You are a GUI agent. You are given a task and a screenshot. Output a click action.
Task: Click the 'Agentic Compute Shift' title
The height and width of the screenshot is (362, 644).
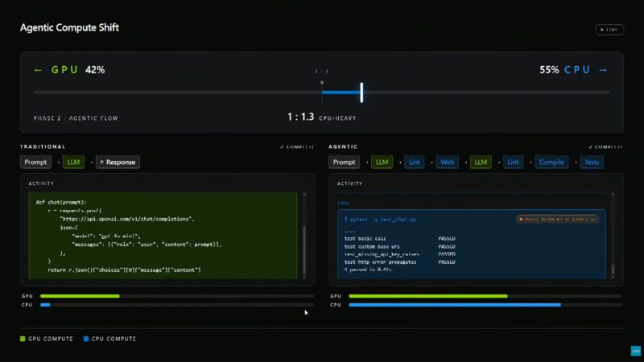click(69, 27)
